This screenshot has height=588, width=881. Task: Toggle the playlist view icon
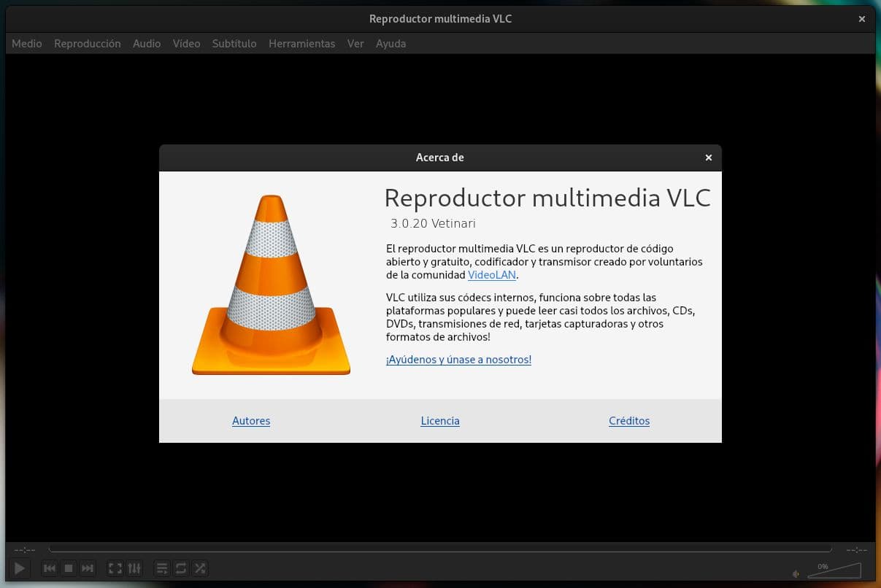pos(162,568)
